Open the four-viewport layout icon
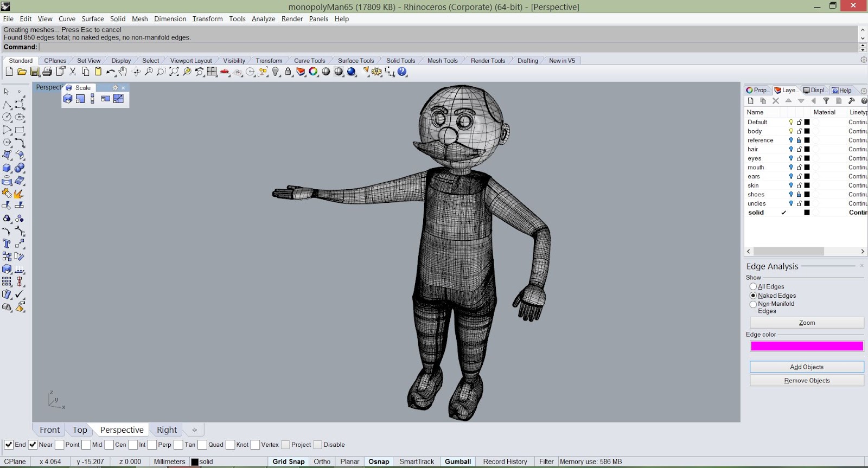The width and height of the screenshot is (868, 468). pyautogui.click(x=212, y=72)
